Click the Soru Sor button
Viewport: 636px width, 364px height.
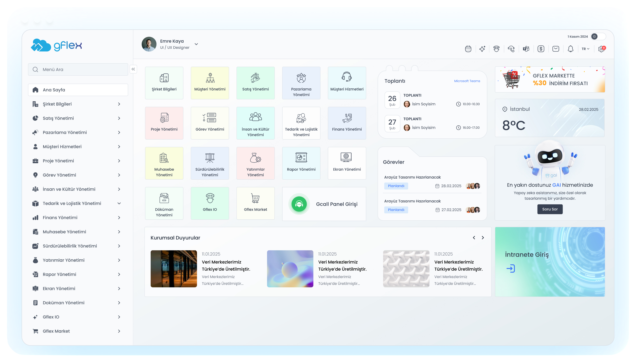(x=550, y=209)
